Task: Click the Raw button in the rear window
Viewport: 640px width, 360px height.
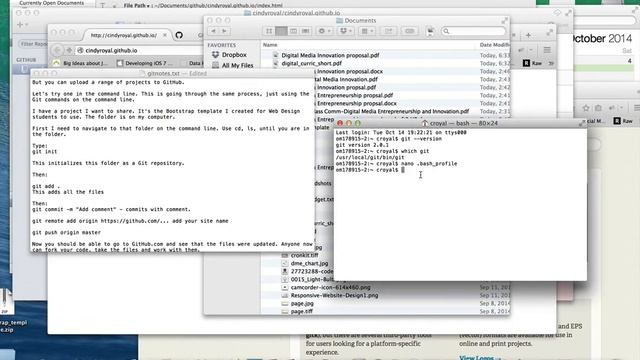Action: coord(533,63)
